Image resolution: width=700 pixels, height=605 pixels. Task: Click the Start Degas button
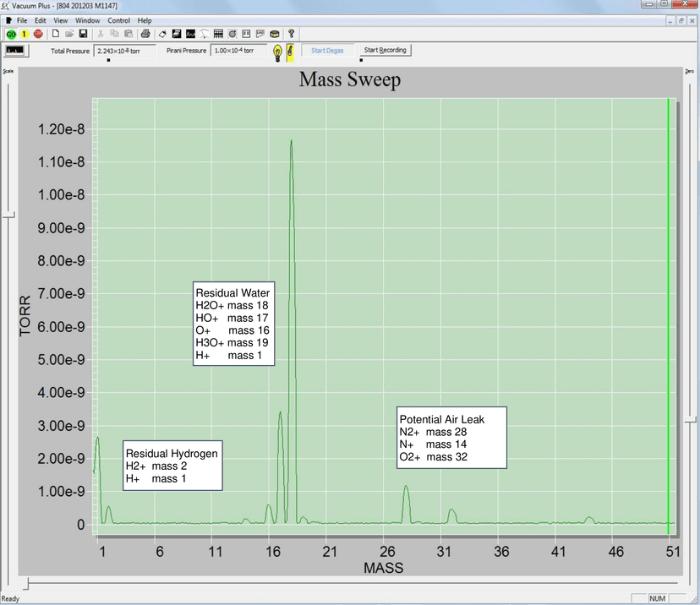(327, 50)
